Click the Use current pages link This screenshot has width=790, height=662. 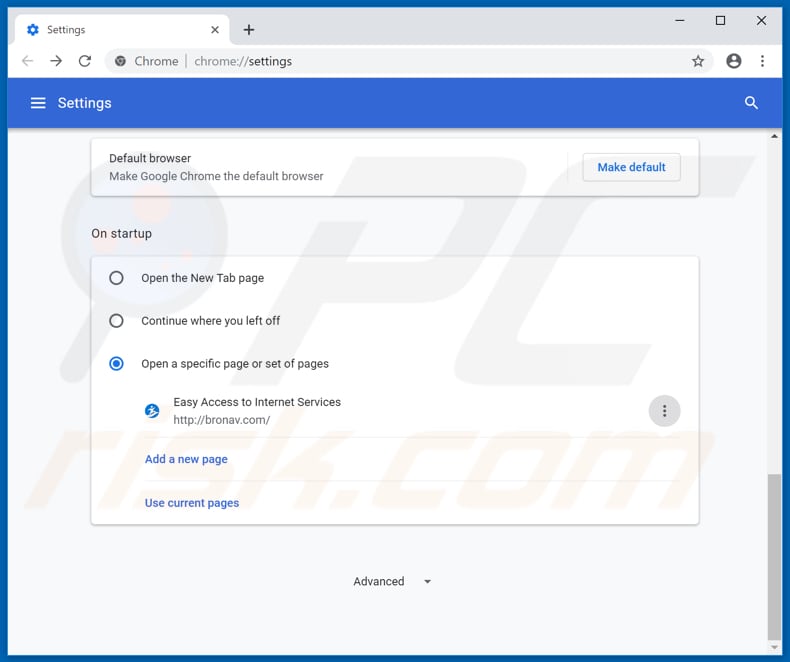[x=192, y=503]
